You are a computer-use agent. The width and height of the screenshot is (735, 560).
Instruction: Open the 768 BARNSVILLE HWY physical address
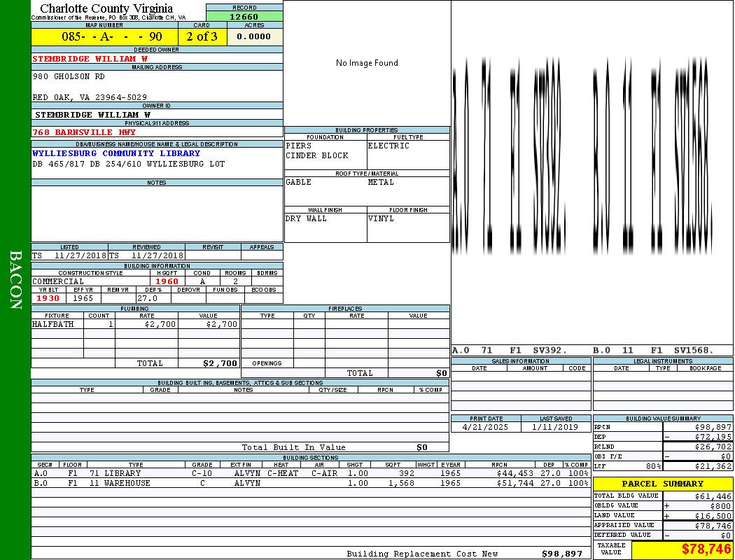click(x=84, y=132)
